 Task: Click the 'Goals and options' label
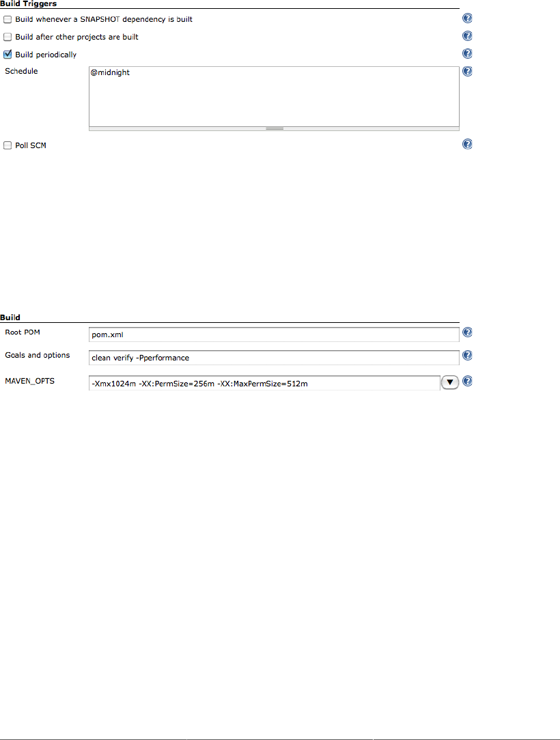point(38,356)
